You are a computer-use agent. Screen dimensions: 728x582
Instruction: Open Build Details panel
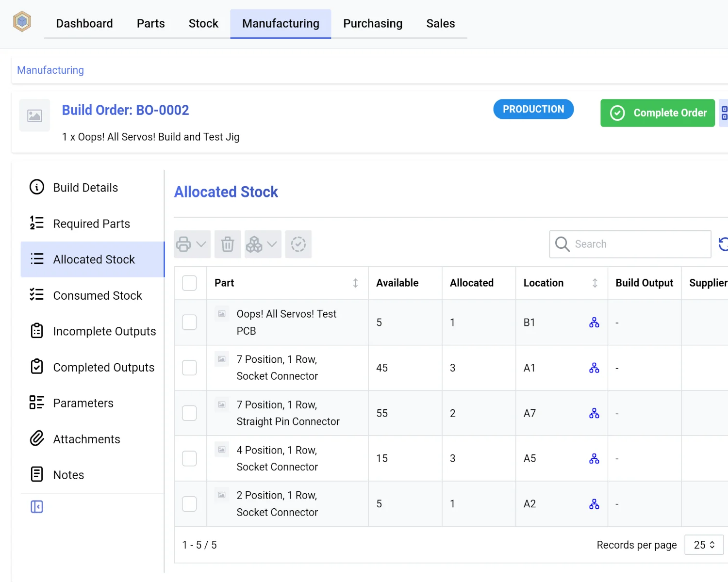coord(92,187)
